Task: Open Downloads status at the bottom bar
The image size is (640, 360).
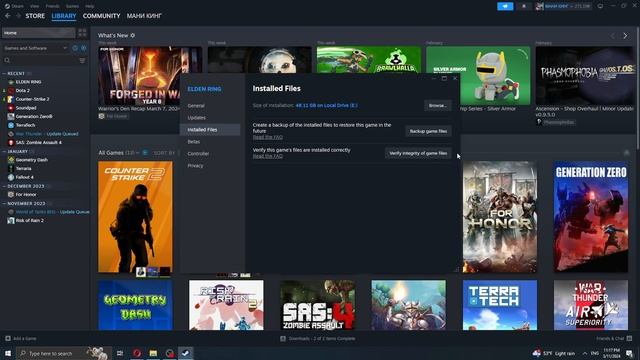Action: point(318,338)
